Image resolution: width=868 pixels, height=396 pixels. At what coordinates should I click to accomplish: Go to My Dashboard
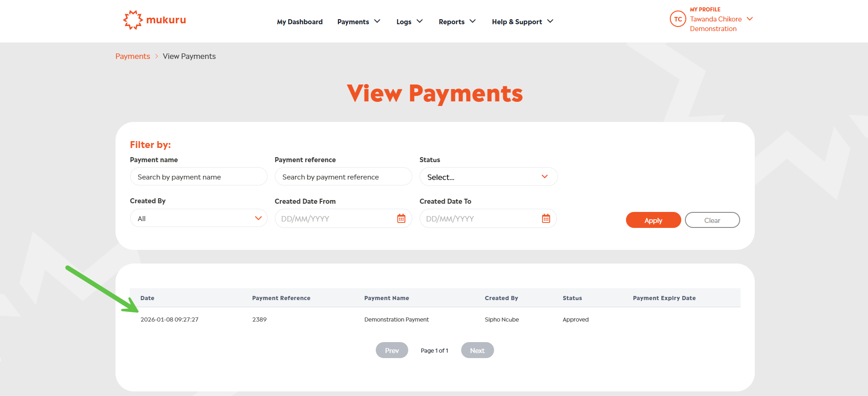(x=300, y=21)
